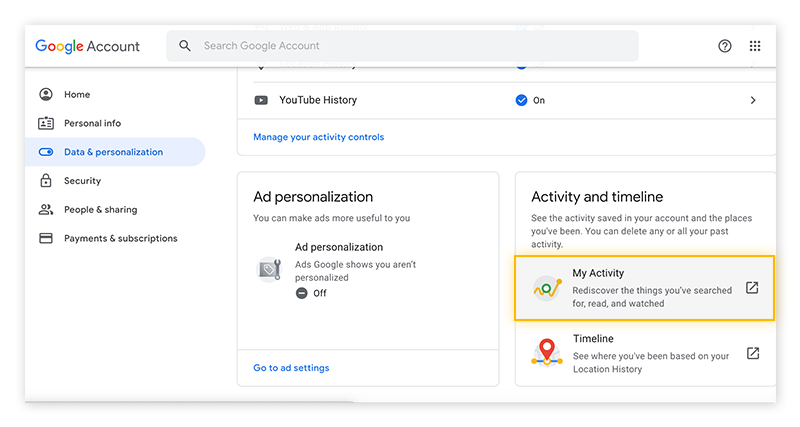Open People & sharing in sidebar
The image size is (800, 427).
(100, 210)
